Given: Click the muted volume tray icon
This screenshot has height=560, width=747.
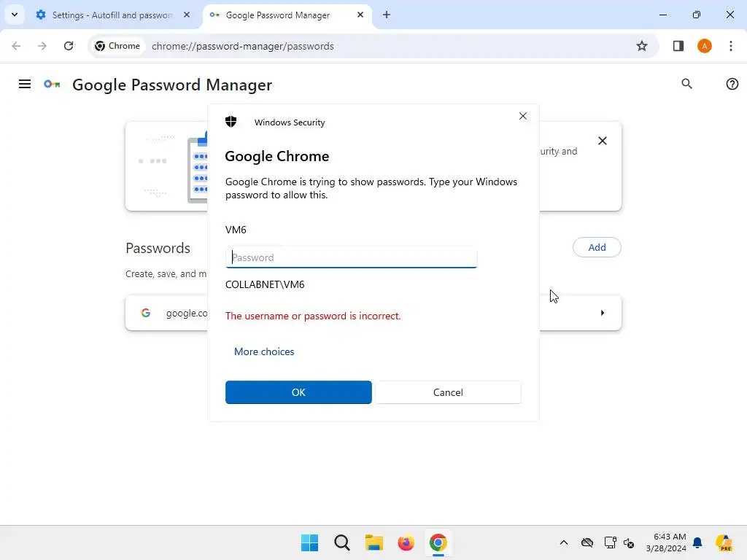Looking at the screenshot, I should [x=629, y=542].
